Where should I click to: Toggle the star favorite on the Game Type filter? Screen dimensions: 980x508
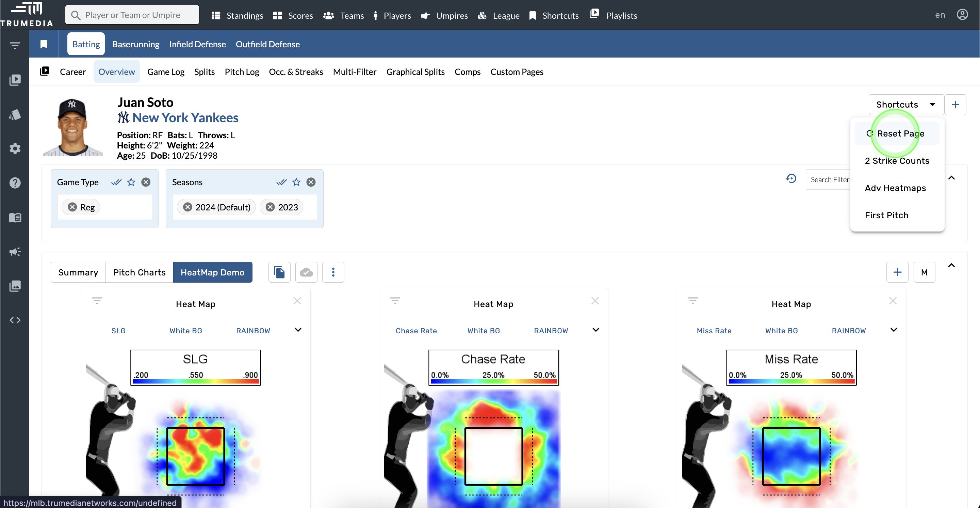131,182
